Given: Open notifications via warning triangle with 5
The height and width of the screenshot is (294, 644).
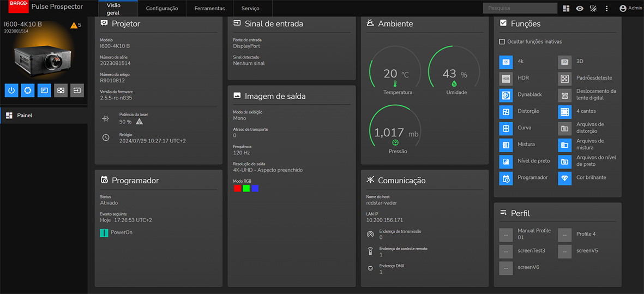Looking at the screenshot, I should 75,25.
